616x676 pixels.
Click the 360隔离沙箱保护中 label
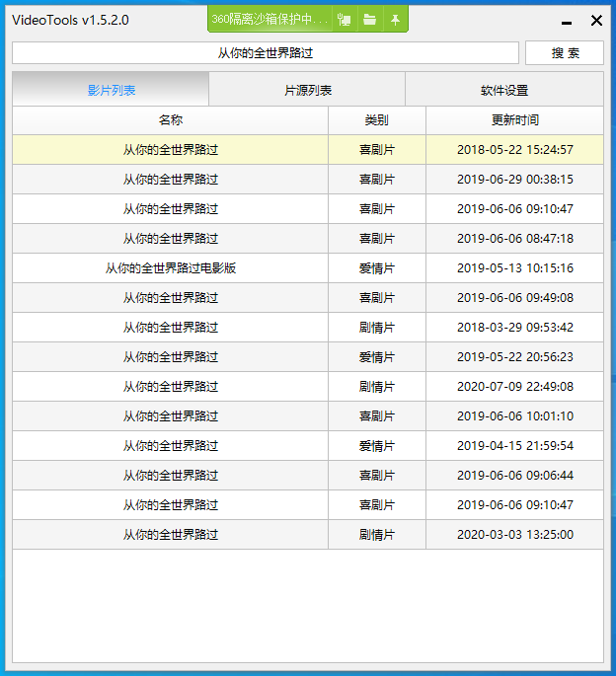269,20
